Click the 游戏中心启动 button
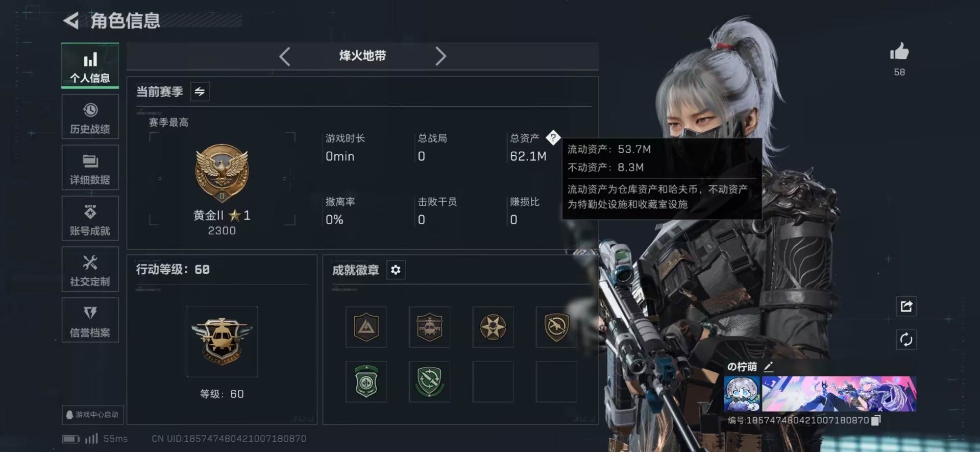The height and width of the screenshot is (452, 980). point(92,415)
